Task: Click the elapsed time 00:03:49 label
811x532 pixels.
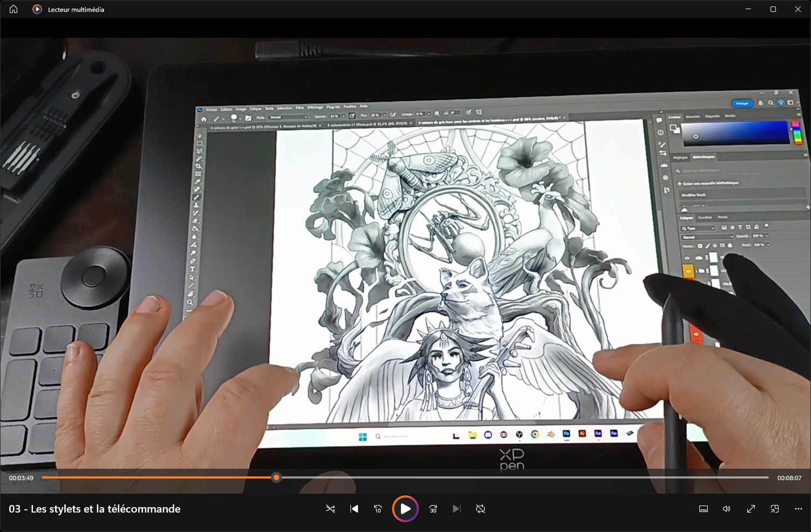Action: (21, 478)
